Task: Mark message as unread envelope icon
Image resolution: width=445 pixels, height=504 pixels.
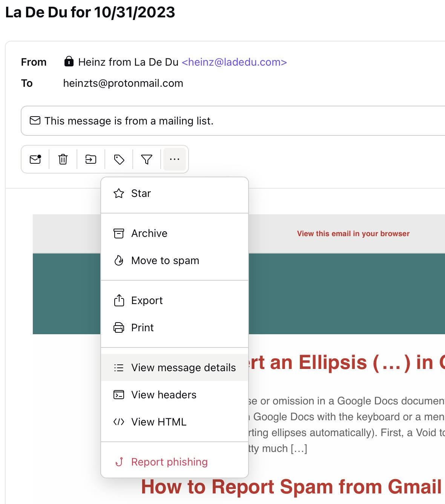Action: pyautogui.click(x=35, y=159)
